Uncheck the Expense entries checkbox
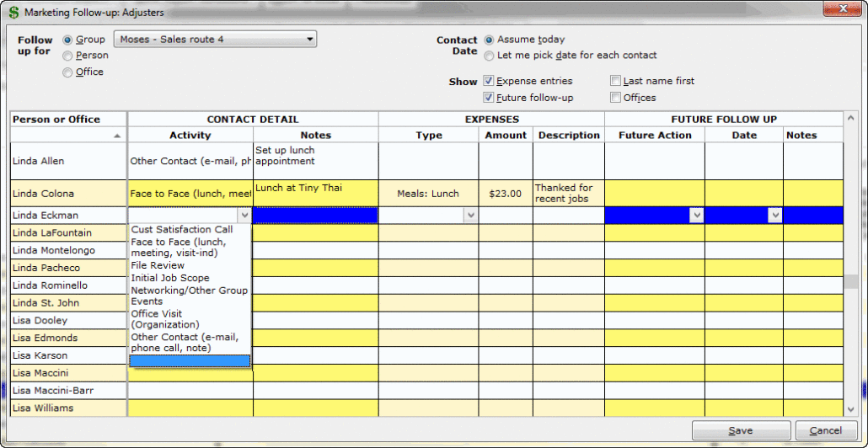868x448 pixels. pos(488,81)
